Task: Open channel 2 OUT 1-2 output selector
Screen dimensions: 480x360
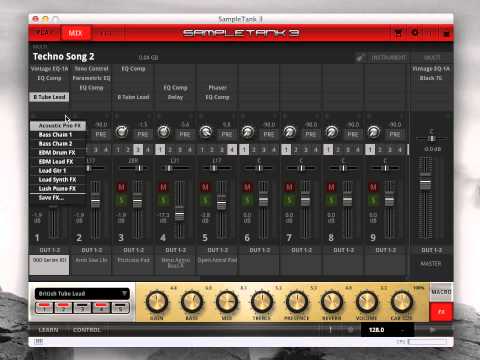Action: pos(91,250)
